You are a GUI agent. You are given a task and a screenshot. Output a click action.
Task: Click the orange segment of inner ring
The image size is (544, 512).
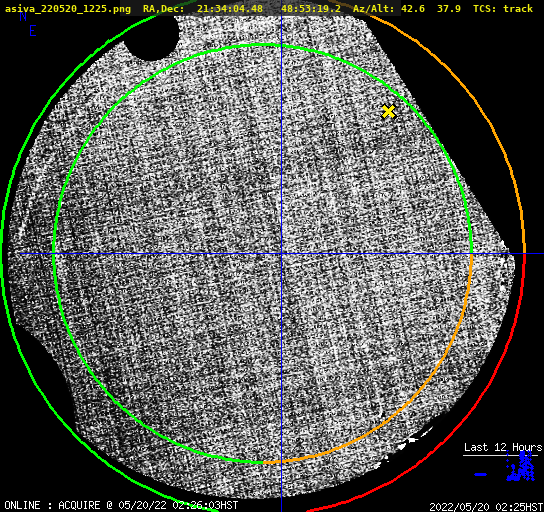pos(409,402)
